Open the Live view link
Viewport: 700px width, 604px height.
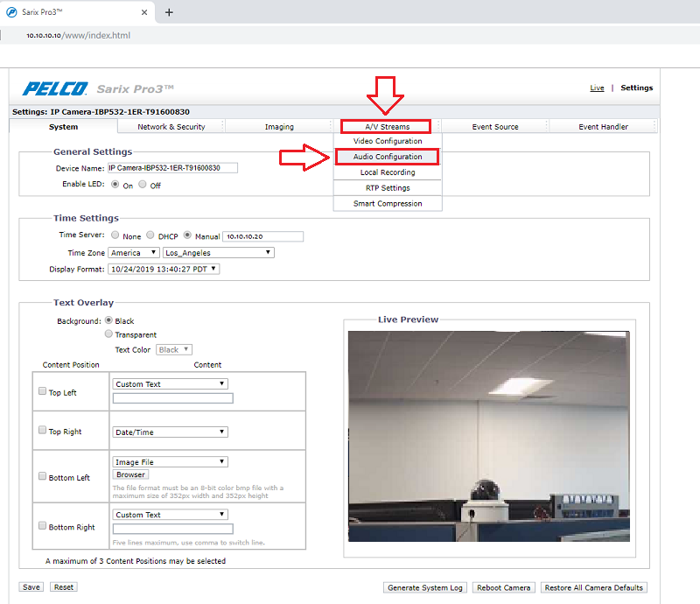(x=597, y=88)
